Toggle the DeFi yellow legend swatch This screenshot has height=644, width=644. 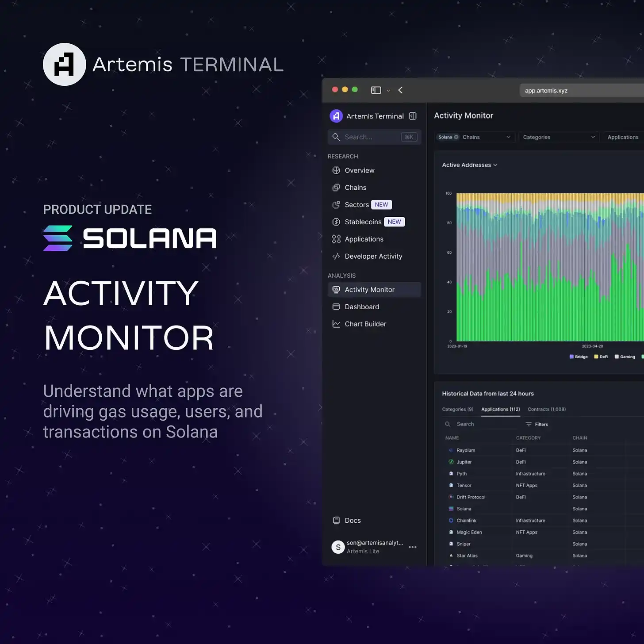596,356
